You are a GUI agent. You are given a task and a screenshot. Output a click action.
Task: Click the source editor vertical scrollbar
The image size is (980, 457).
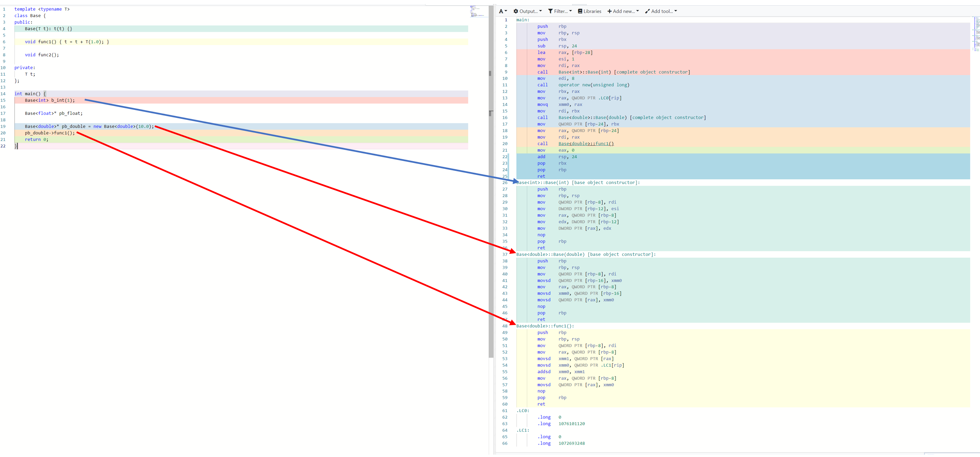(x=491, y=190)
